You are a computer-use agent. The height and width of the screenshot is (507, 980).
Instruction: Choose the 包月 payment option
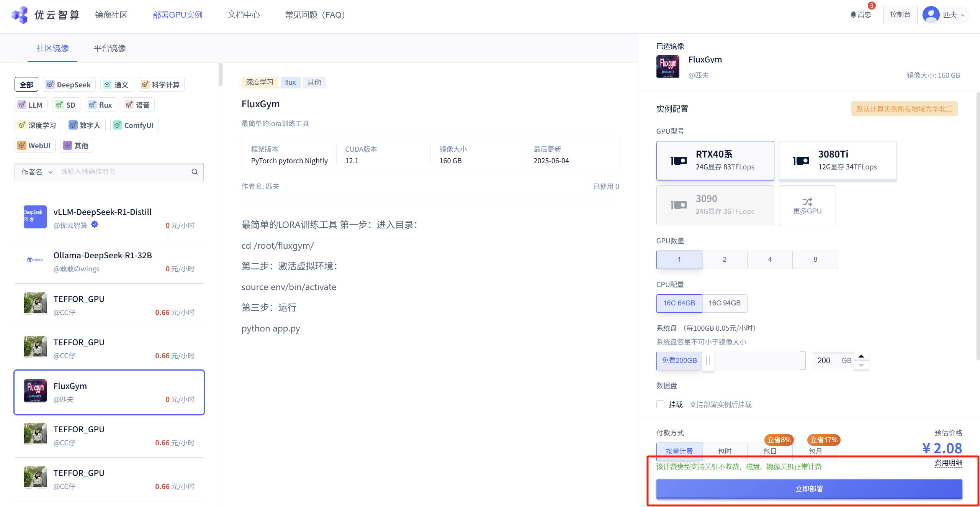pyautogui.click(x=815, y=451)
